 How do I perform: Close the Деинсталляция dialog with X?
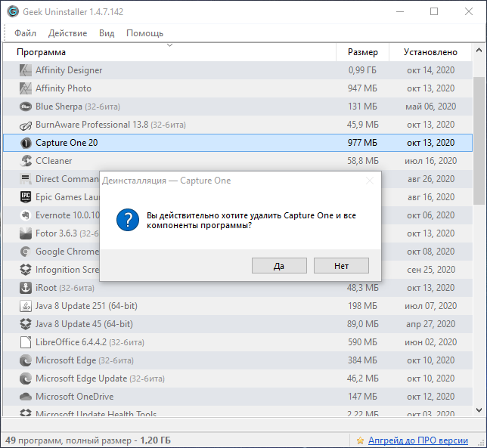click(370, 181)
